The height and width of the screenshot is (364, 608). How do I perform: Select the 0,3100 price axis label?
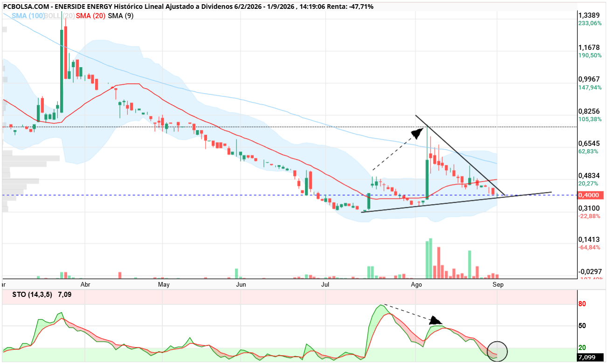click(589, 208)
